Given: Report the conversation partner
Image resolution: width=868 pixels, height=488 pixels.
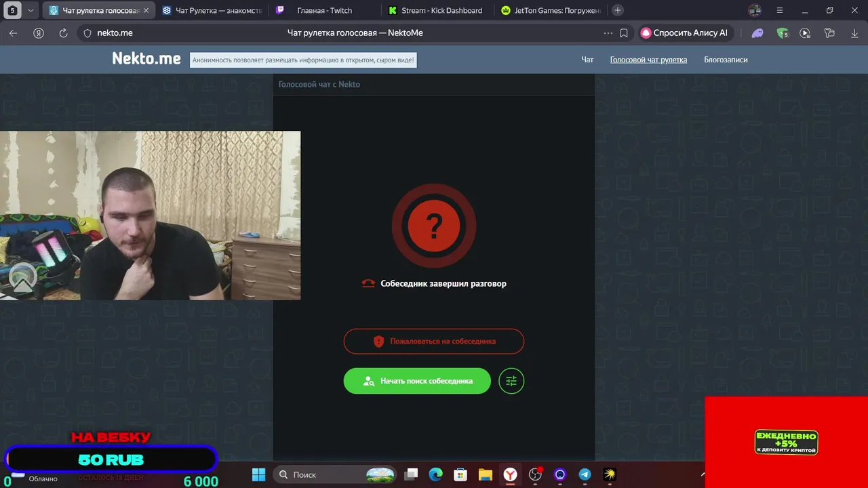Looking at the screenshot, I should pyautogui.click(x=434, y=341).
